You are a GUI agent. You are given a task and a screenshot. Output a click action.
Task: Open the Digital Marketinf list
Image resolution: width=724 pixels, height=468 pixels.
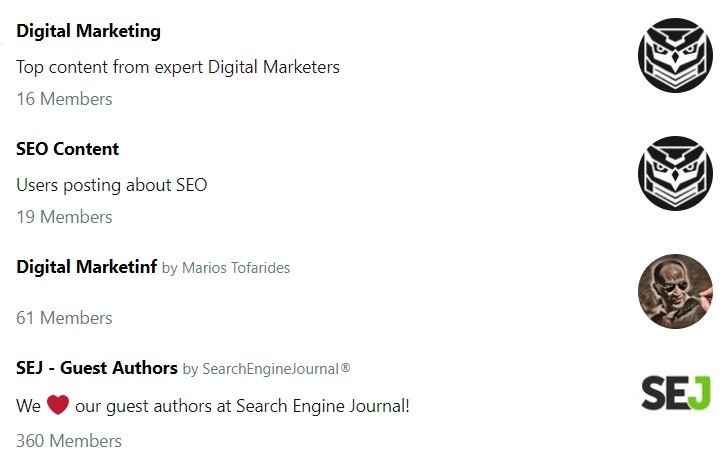[x=86, y=267]
